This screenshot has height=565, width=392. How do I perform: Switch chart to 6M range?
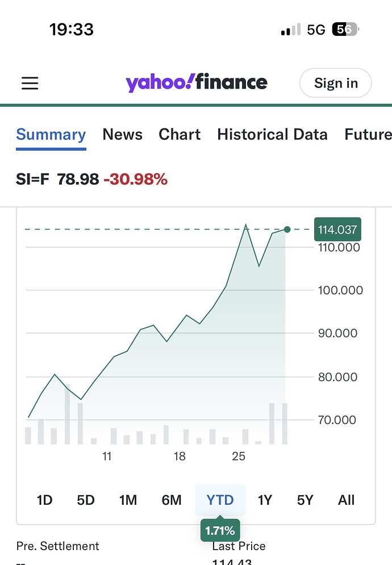pos(172,500)
